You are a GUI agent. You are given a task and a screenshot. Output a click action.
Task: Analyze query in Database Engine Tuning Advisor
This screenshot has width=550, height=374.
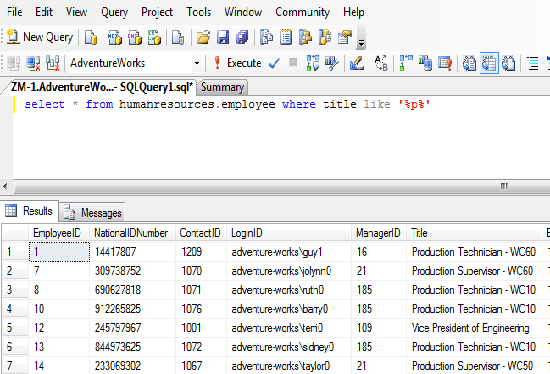(x=332, y=64)
